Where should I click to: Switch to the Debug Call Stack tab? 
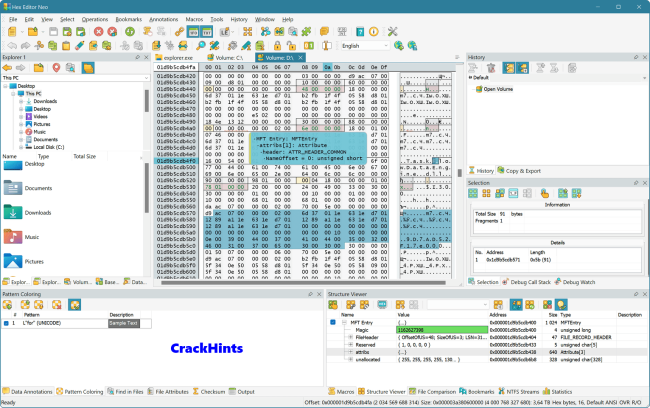pyautogui.click(x=526, y=282)
